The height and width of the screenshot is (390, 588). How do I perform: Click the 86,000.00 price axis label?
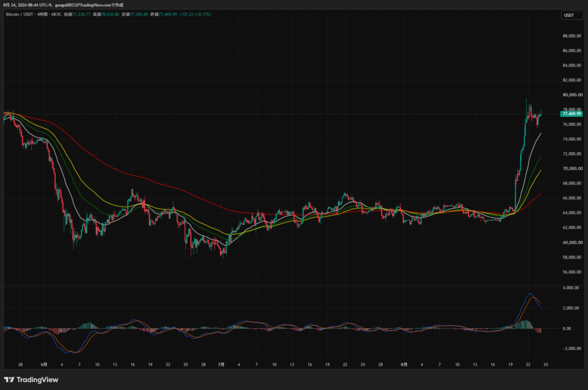572,50
